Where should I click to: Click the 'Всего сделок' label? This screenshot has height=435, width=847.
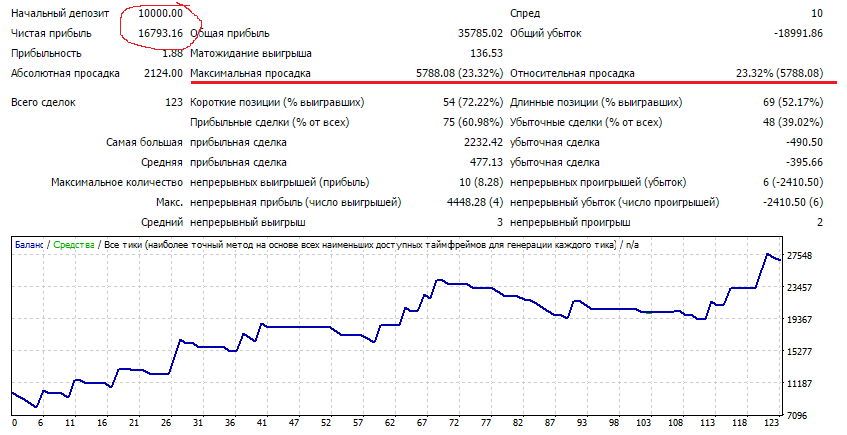[43, 102]
